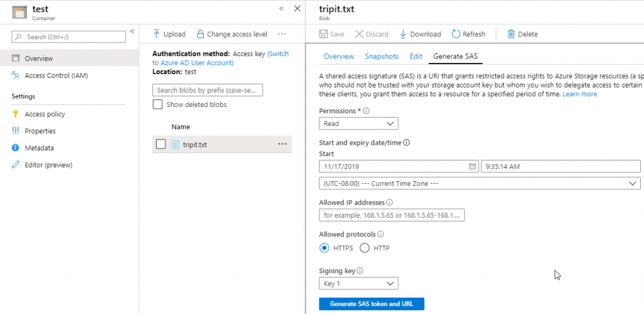
Task: Click Upload in the container toolbar
Action: pyautogui.click(x=169, y=34)
